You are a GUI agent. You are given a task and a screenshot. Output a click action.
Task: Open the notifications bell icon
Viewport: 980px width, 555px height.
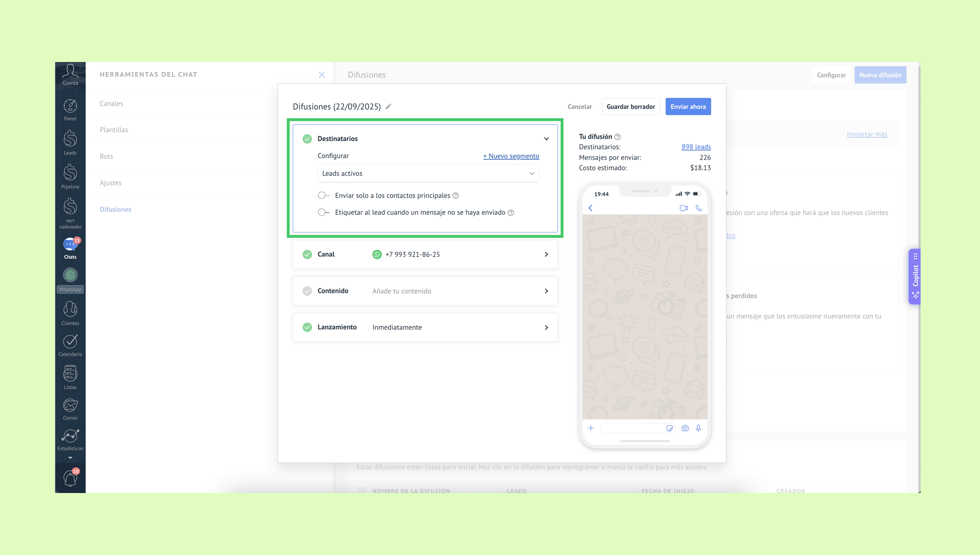(70, 478)
